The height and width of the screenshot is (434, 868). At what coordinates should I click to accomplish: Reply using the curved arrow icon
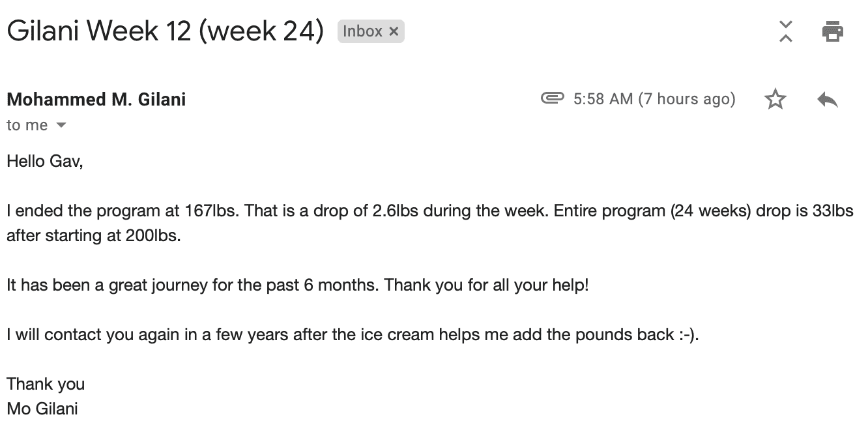827,100
